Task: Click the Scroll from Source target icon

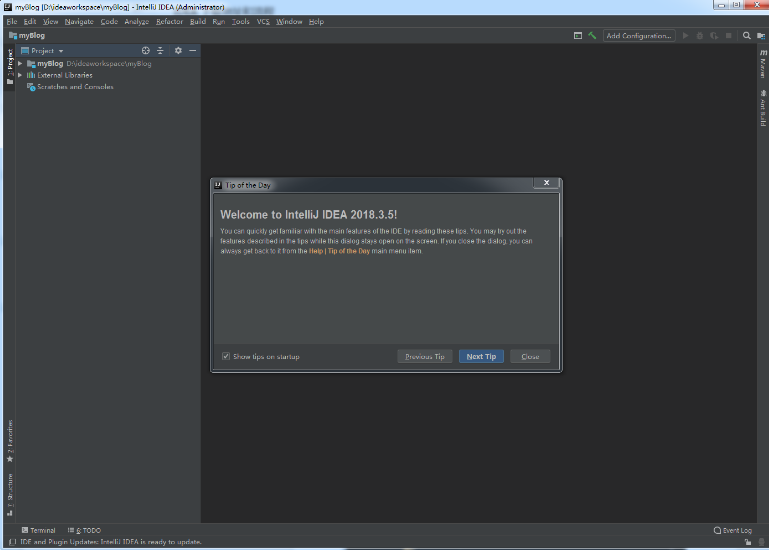Action: point(146,51)
